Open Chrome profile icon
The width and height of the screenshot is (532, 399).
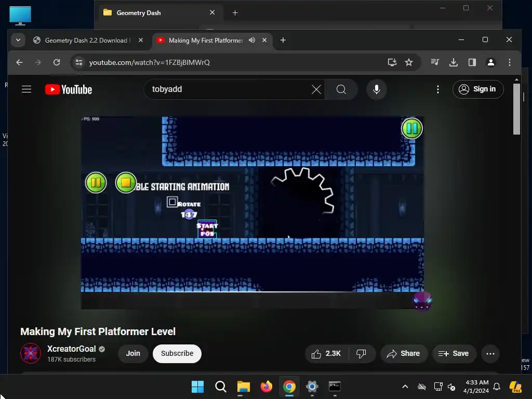490,62
